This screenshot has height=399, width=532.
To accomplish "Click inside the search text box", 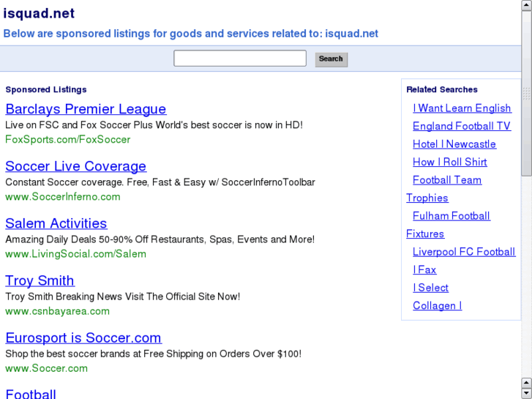I will 240,59.
